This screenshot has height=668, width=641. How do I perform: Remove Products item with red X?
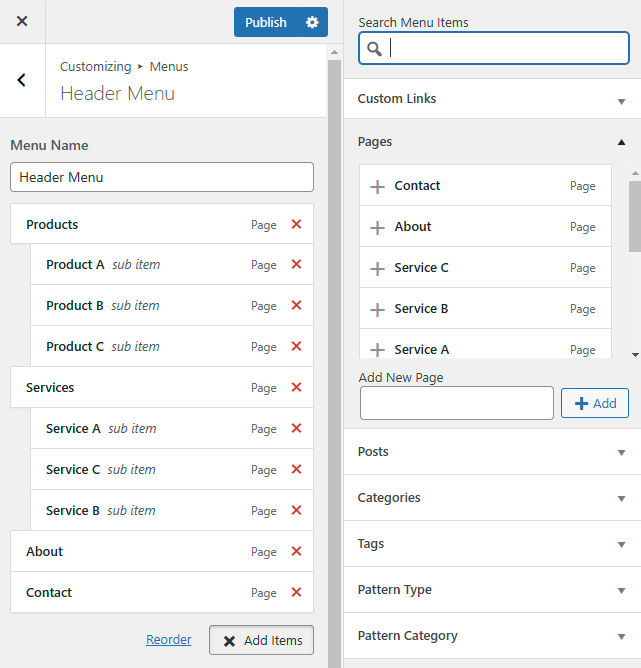click(296, 225)
